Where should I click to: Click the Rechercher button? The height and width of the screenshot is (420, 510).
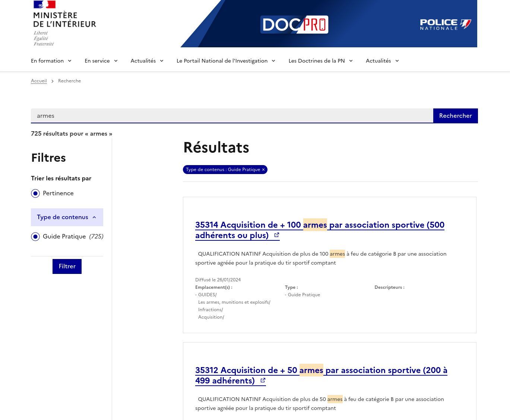[455, 116]
